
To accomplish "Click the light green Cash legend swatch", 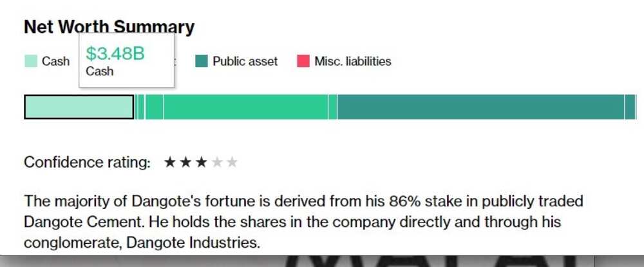I will click(x=31, y=61).
